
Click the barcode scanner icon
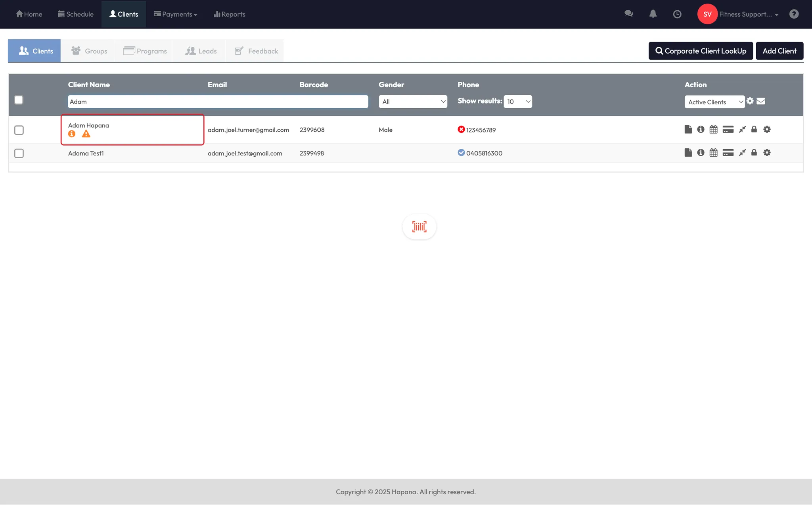(x=419, y=227)
